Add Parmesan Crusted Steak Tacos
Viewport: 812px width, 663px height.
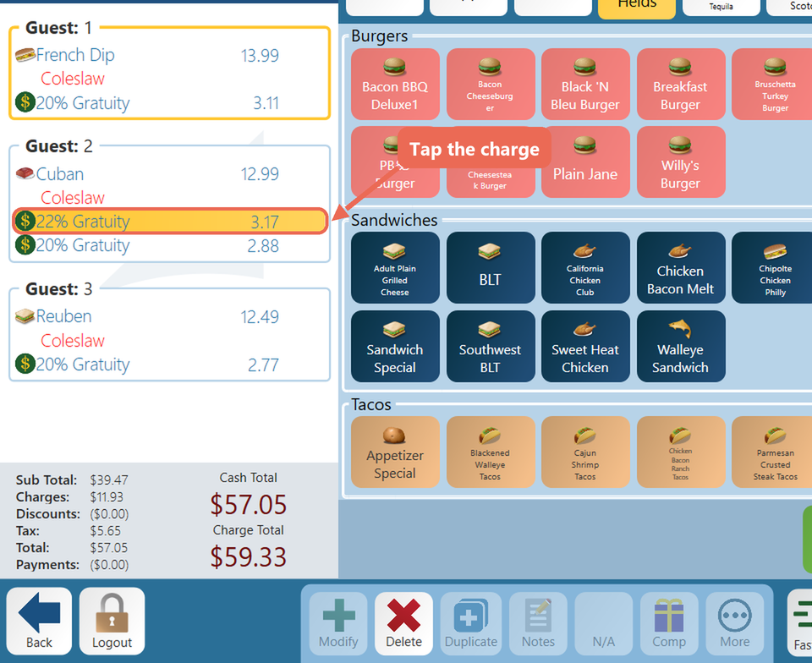point(772,452)
